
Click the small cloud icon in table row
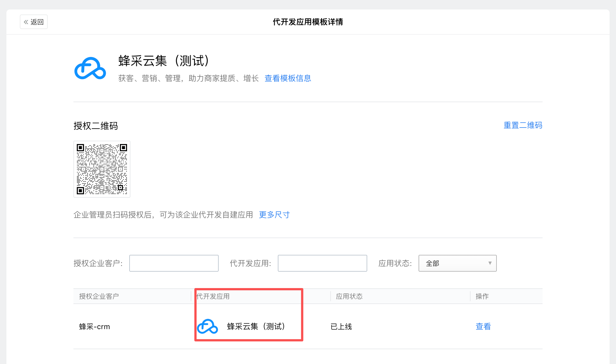pyautogui.click(x=207, y=326)
